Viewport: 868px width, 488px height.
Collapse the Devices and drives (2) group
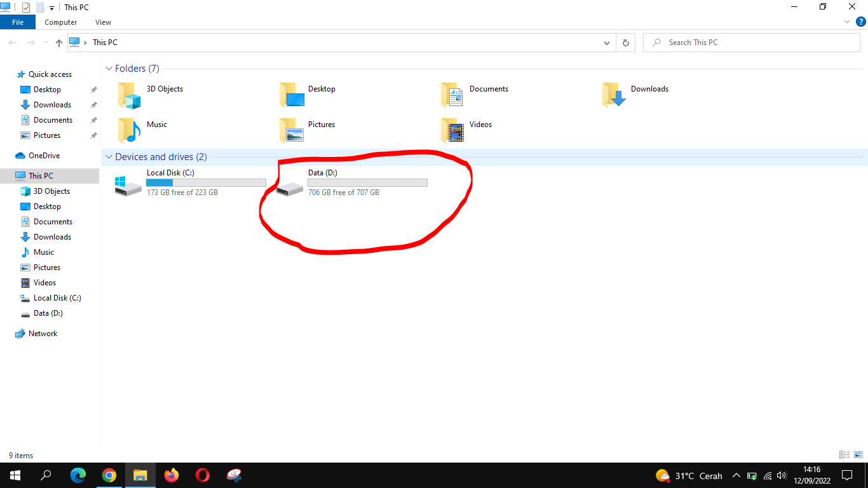tap(109, 157)
